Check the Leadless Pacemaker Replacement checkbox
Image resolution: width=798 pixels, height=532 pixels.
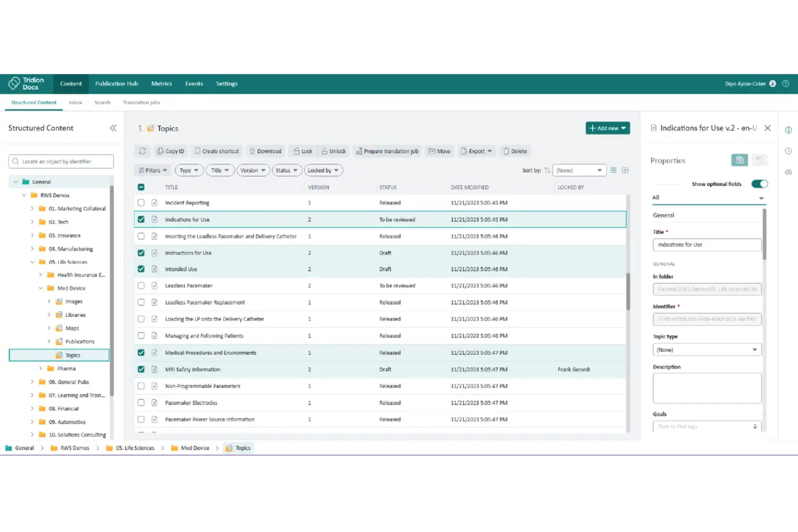(141, 302)
